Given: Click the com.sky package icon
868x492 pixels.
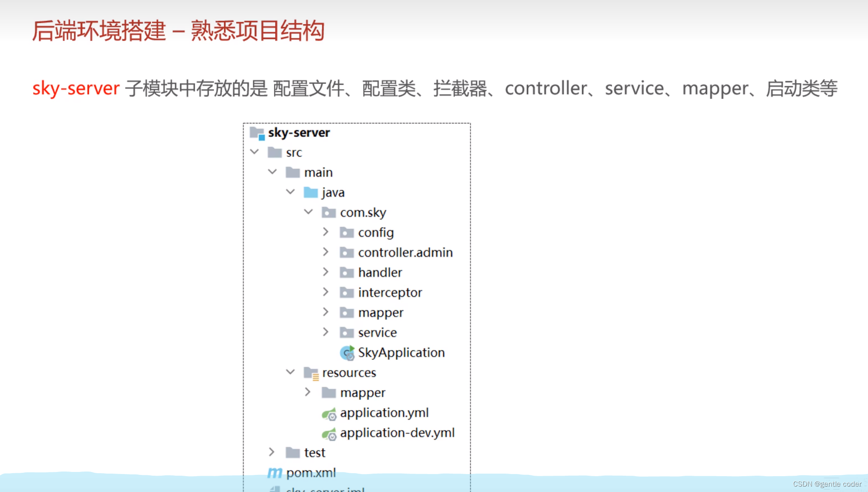Looking at the screenshot, I should [x=328, y=213].
